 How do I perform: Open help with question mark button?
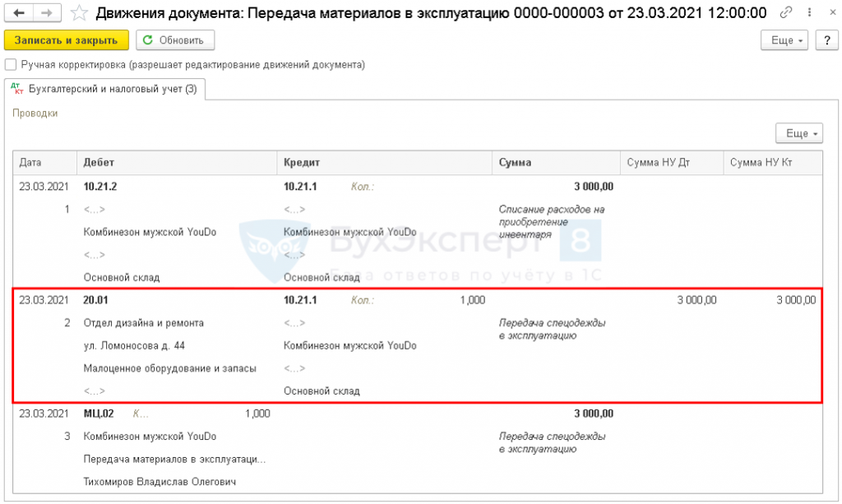(x=827, y=40)
